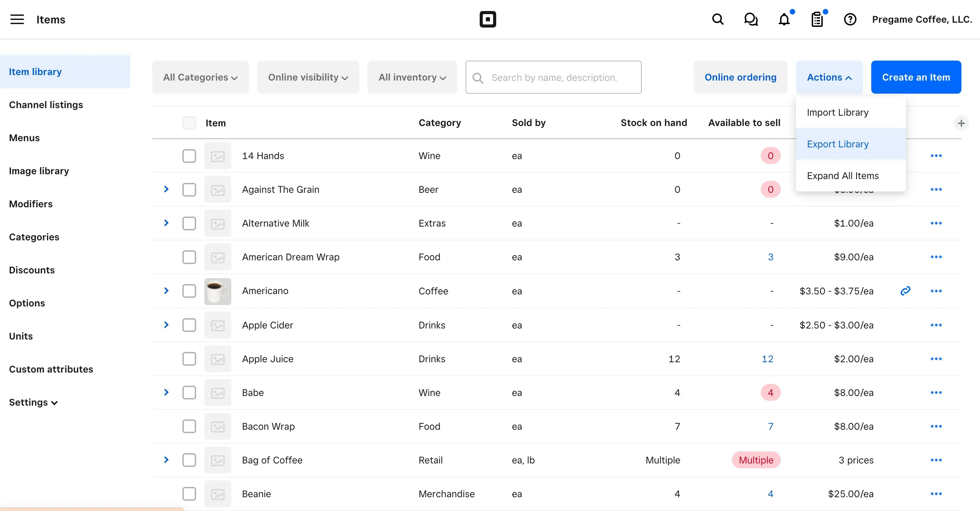Image resolution: width=980 pixels, height=511 pixels.
Task: Check the Babe item checkbox
Action: (x=189, y=393)
